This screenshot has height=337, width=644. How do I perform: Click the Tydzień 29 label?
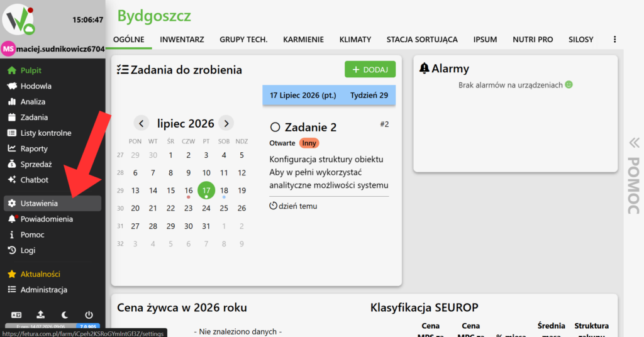pos(369,95)
